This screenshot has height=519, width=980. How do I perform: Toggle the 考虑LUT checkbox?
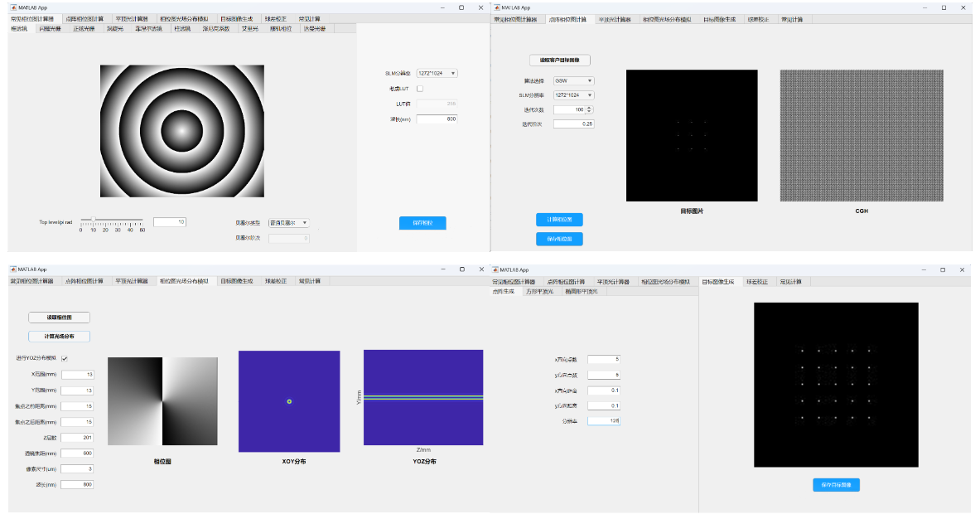420,89
